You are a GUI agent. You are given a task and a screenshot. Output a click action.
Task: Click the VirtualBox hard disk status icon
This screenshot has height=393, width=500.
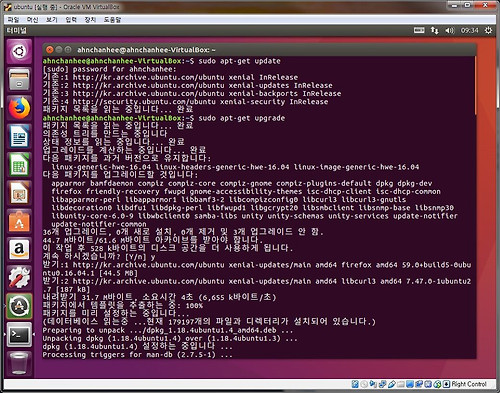[x=355, y=384]
